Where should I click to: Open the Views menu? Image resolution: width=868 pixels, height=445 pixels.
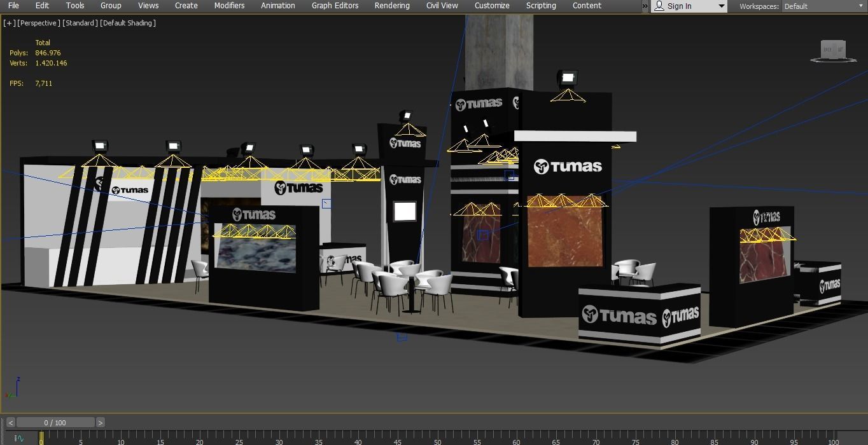pyautogui.click(x=148, y=5)
